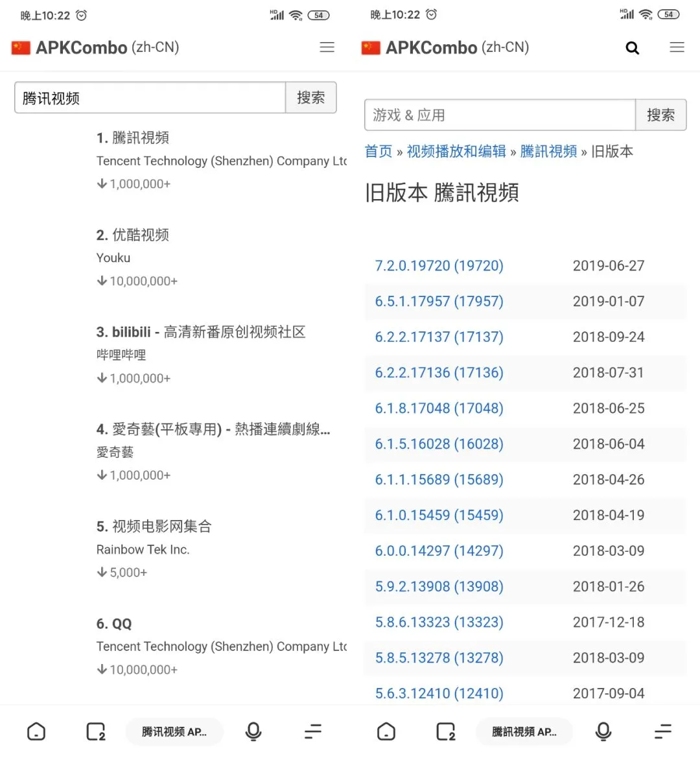
Task: Go to browser home in right screen
Action: pos(386,731)
